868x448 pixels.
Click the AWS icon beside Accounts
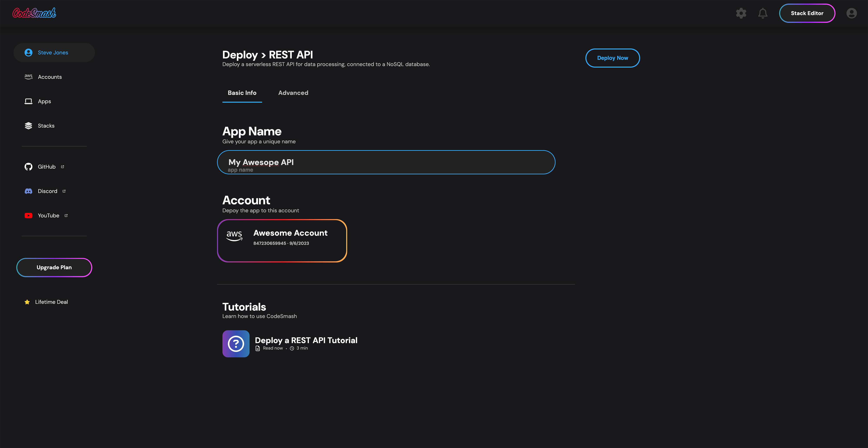[x=28, y=77]
